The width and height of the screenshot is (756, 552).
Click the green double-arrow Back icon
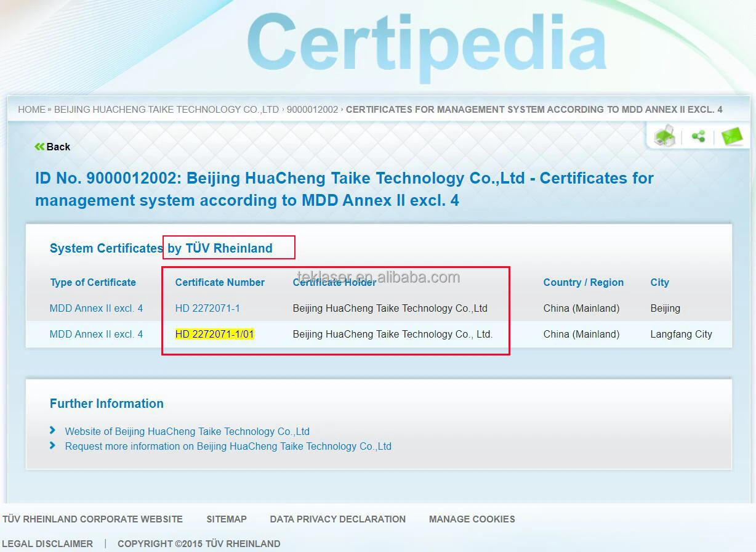[x=39, y=147]
